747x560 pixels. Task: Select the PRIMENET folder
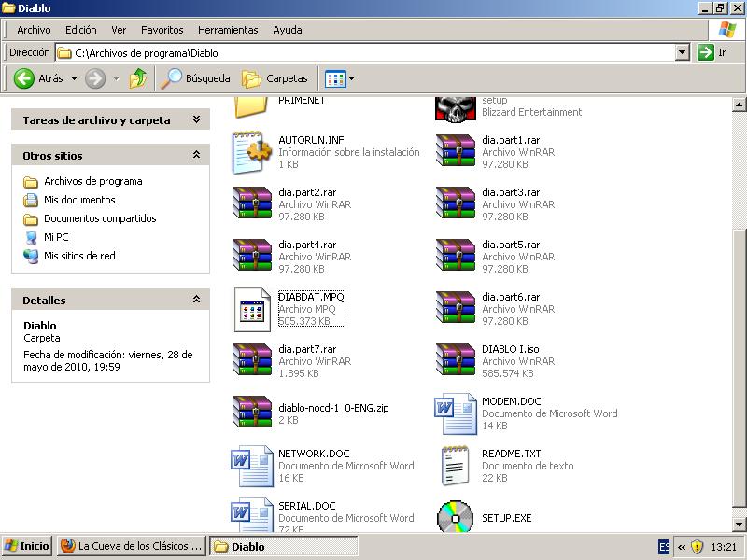[x=279, y=106]
